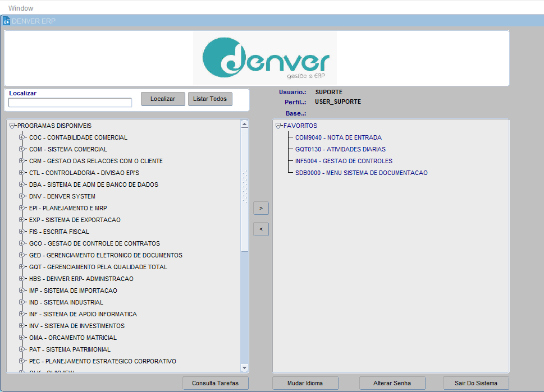Screen dimensions: 544x392
Task: Expand DBA - SISTEMA DE ADM node
Action: click(22, 185)
